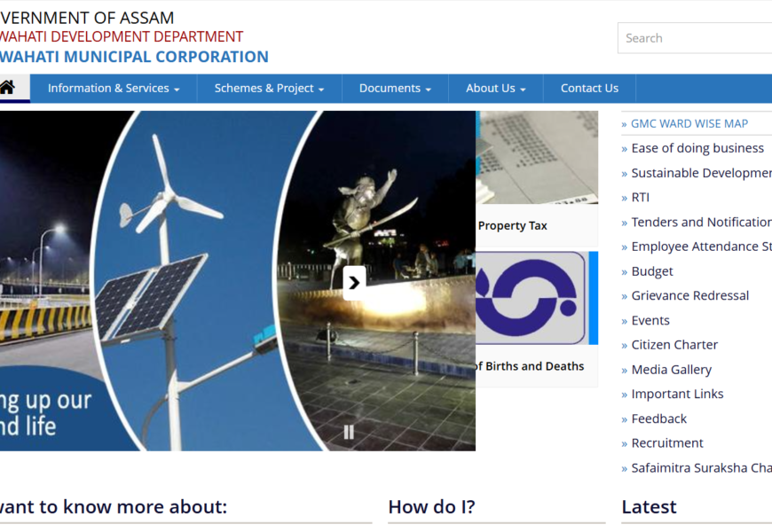Image resolution: width=772 pixels, height=532 pixels.
Task: Open Ease of doing business link
Action: [697, 148]
